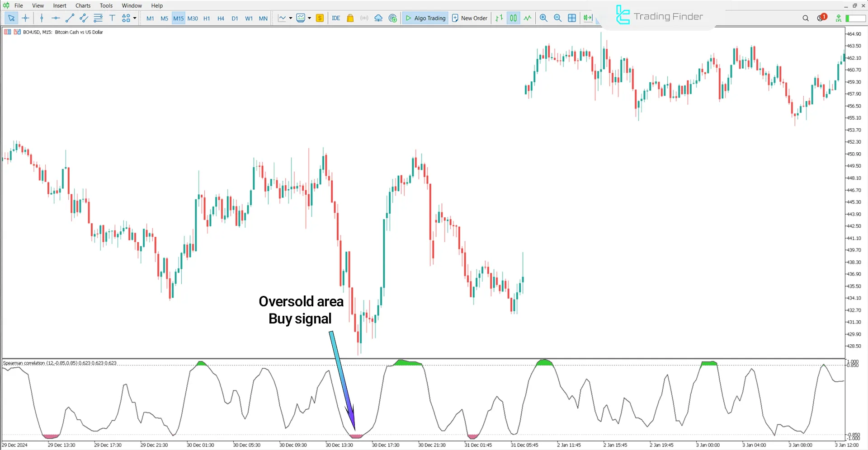This screenshot has width=868, height=450.
Task: Switch chart to bar display mode
Action: (499, 18)
